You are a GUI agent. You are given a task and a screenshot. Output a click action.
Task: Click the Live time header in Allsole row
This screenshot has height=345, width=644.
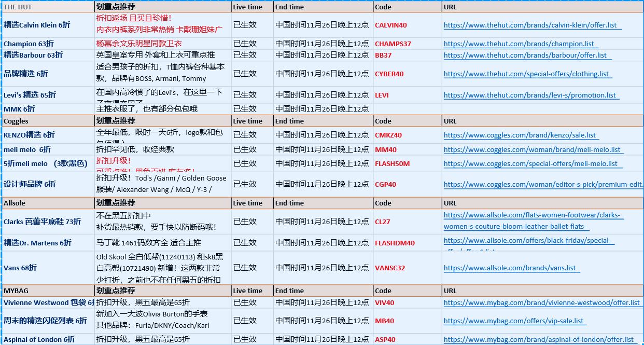253,203
